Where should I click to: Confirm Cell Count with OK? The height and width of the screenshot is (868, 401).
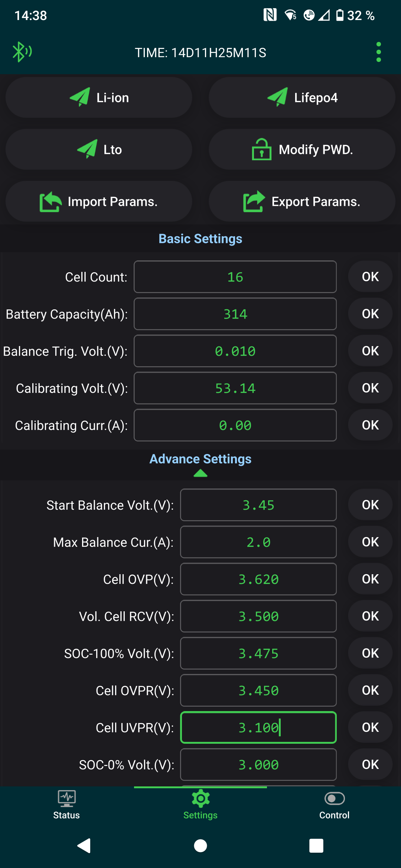coord(370,277)
